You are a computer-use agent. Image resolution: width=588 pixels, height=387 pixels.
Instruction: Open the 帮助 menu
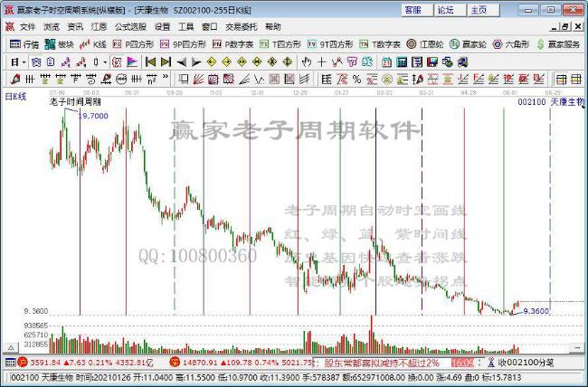coord(273,27)
